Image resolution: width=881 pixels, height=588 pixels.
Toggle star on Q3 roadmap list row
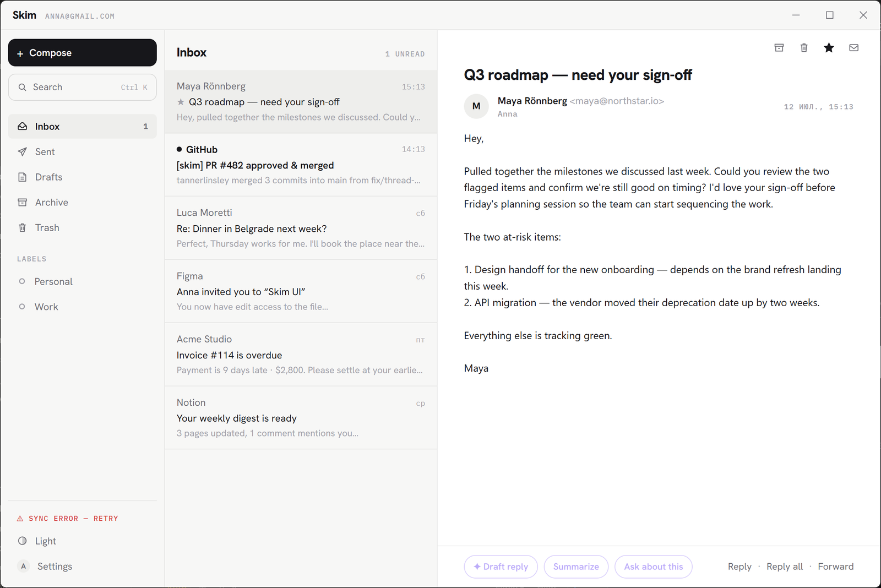(181, 102)
